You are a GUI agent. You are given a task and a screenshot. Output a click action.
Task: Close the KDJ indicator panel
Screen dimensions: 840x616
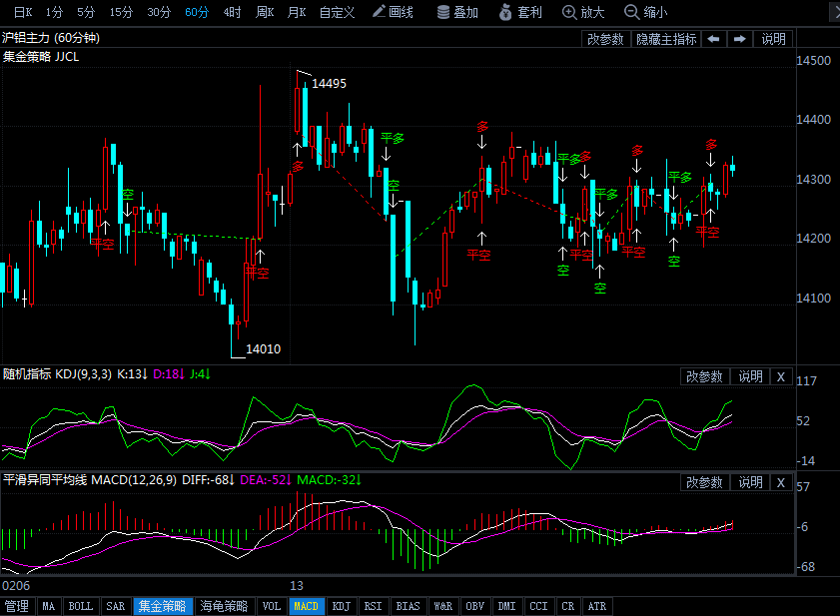pos(781,376)
